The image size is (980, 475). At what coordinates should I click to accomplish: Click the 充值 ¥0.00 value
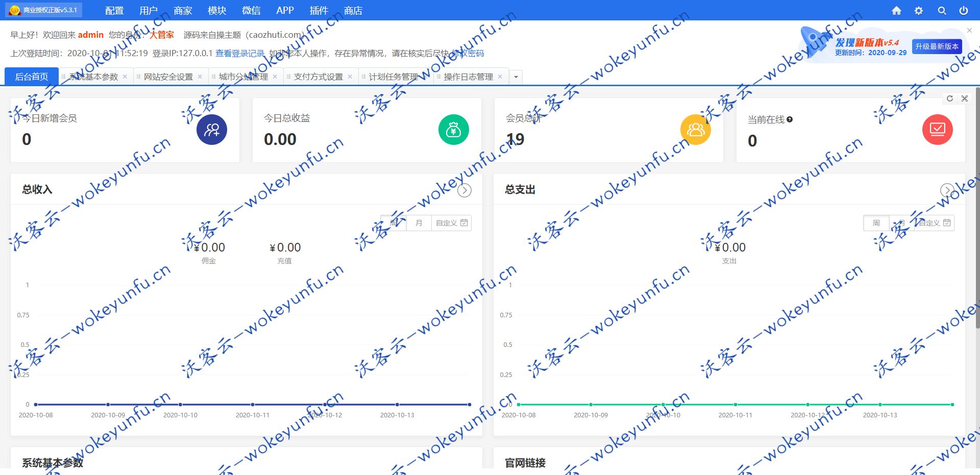tap(285, 247)
